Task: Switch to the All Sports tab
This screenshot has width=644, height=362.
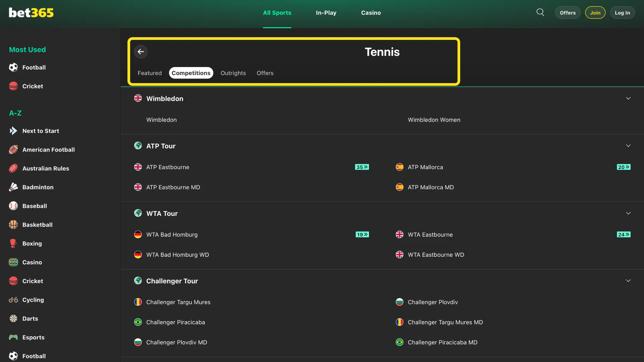Action: pos(277,13)
